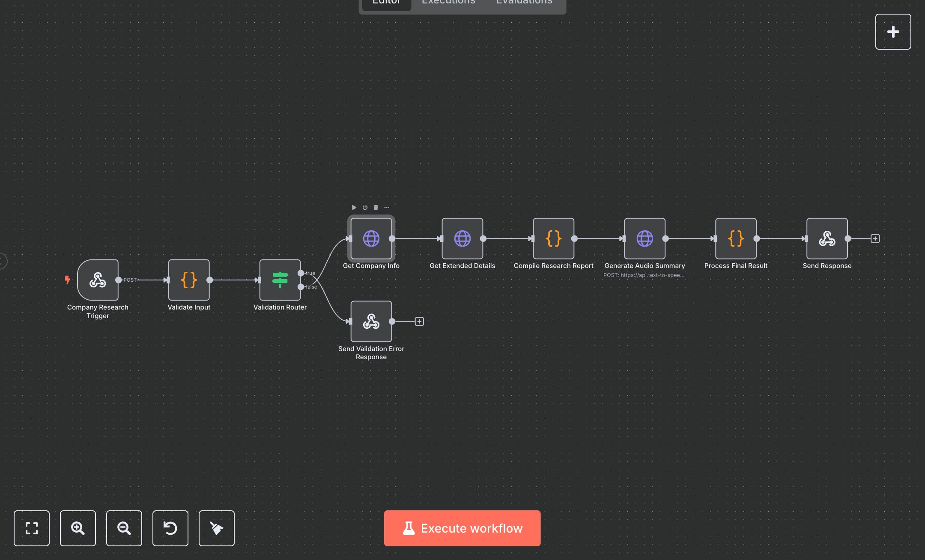Disable the Get Company Info node with the power icon
The width and height of the screenshot is (925, 560).
click(x=364, y=207)
